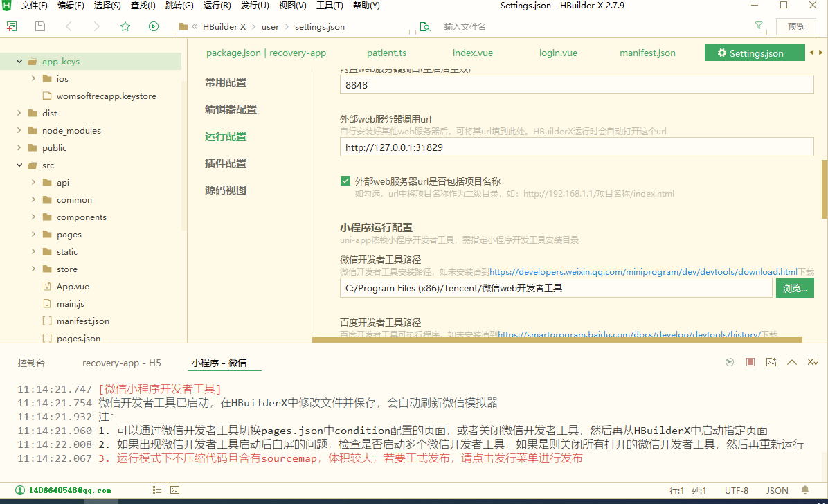Click the settings horizontal scrollbar thumb
This screenshot has width=828, height=504.
pyautogui.click(x=557, y=340)
